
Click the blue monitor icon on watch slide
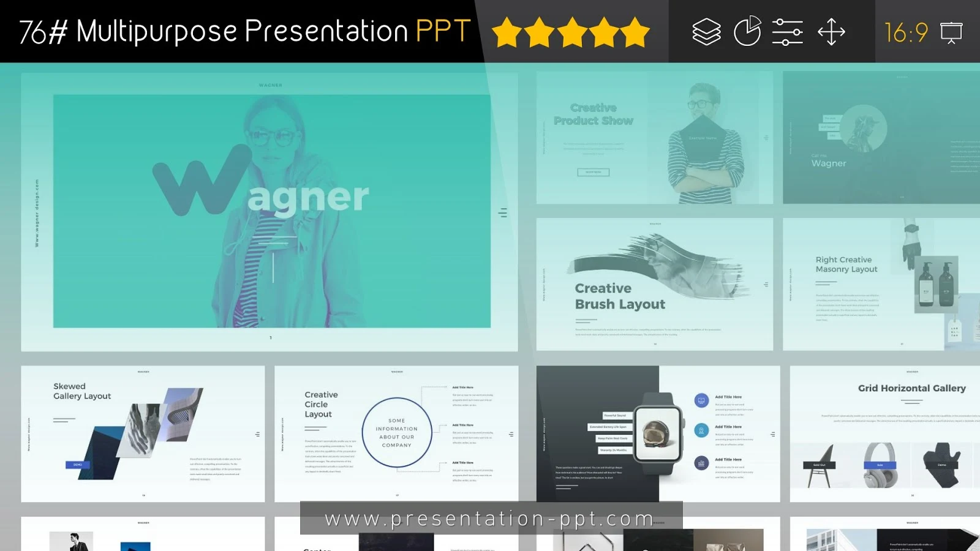(701, 400)
